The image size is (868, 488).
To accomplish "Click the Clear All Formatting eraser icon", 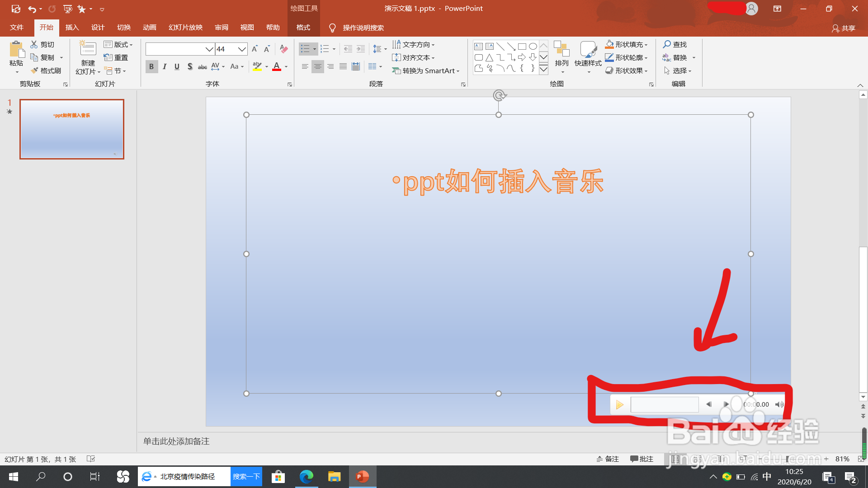I will coord(284,49).
